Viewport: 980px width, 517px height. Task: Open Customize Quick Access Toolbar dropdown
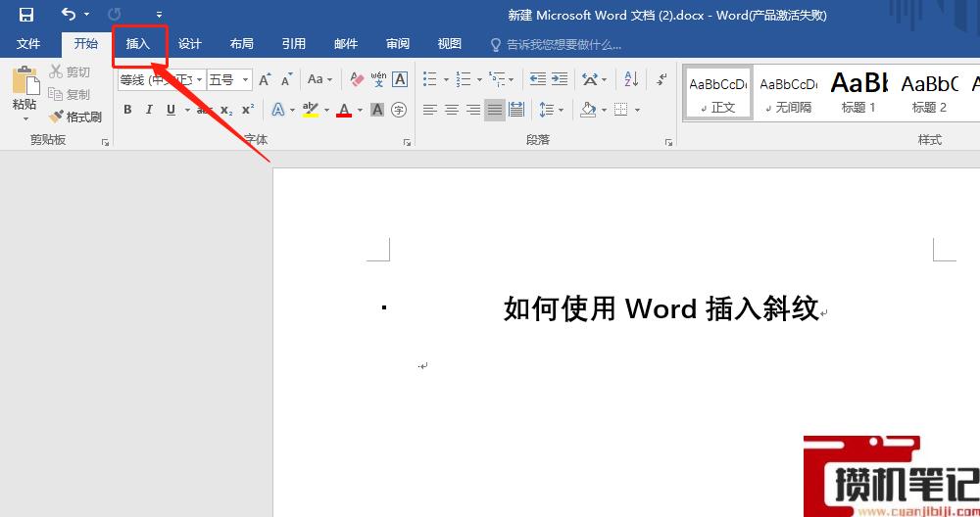(x=160, y=15)
